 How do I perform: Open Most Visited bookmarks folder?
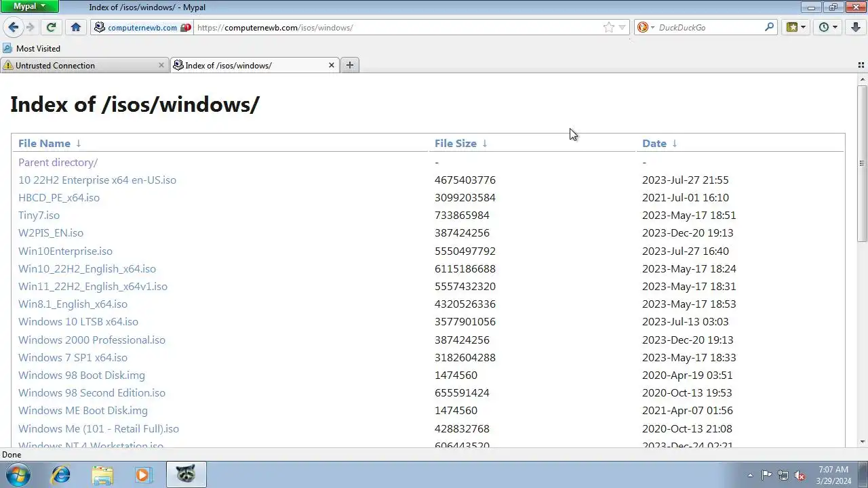point(31,49)
